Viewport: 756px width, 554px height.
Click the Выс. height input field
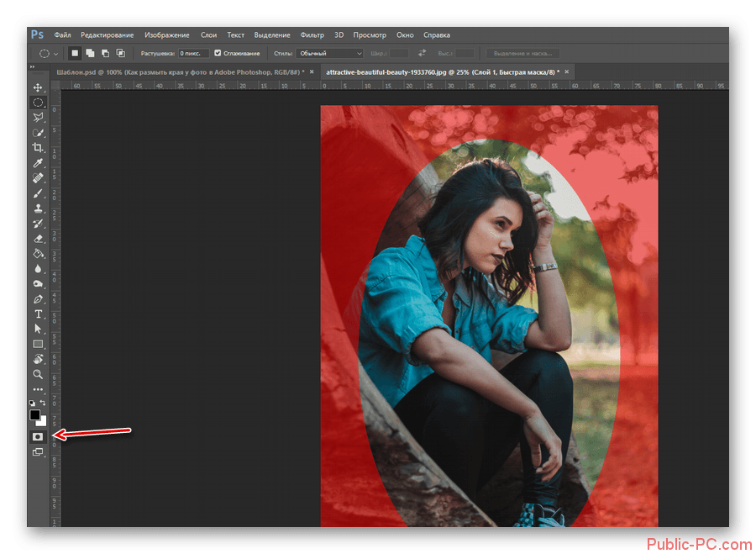point(465,53)
